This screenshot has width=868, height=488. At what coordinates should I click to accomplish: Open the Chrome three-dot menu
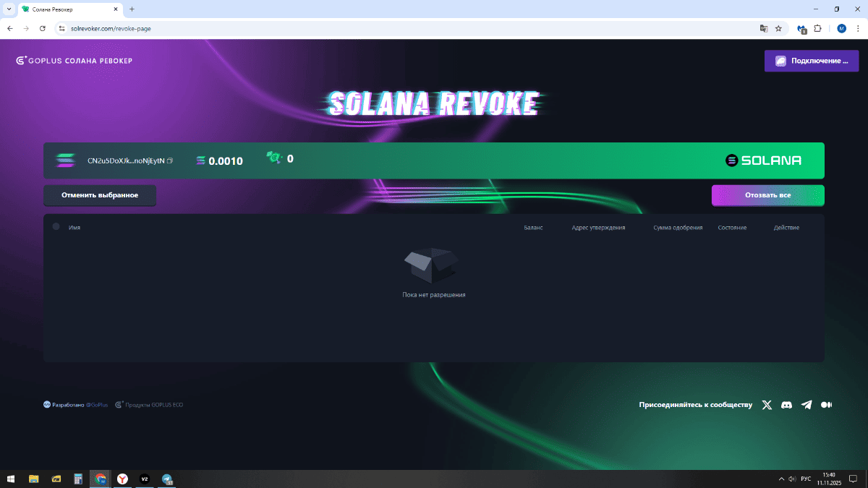857,28
